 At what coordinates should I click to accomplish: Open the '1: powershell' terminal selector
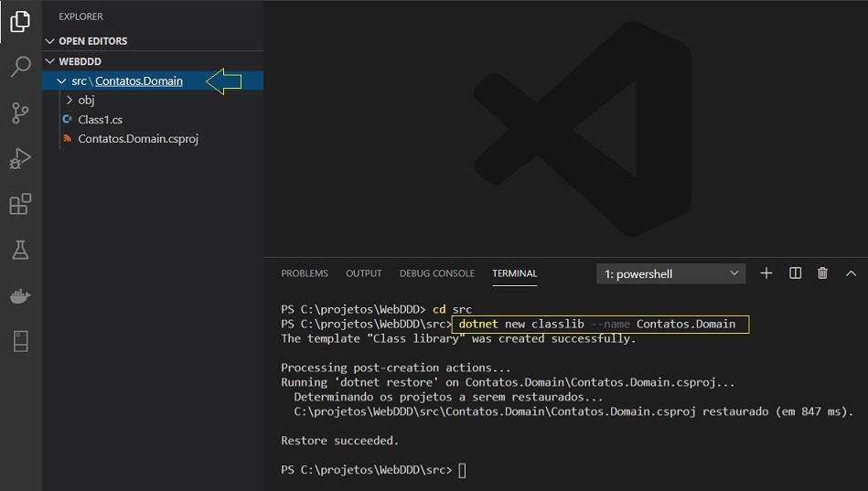(671, 273)
